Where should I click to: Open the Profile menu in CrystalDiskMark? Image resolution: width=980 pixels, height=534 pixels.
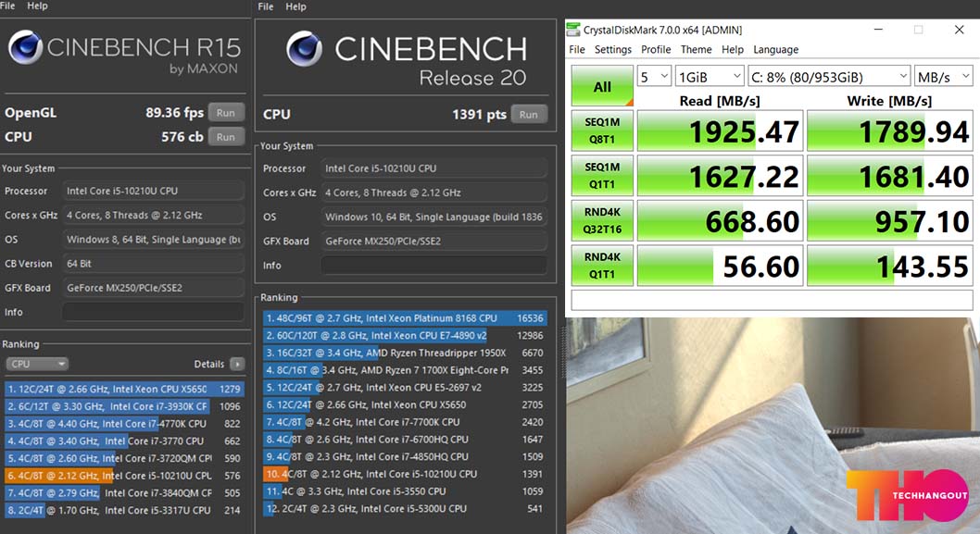pos(656,49)
